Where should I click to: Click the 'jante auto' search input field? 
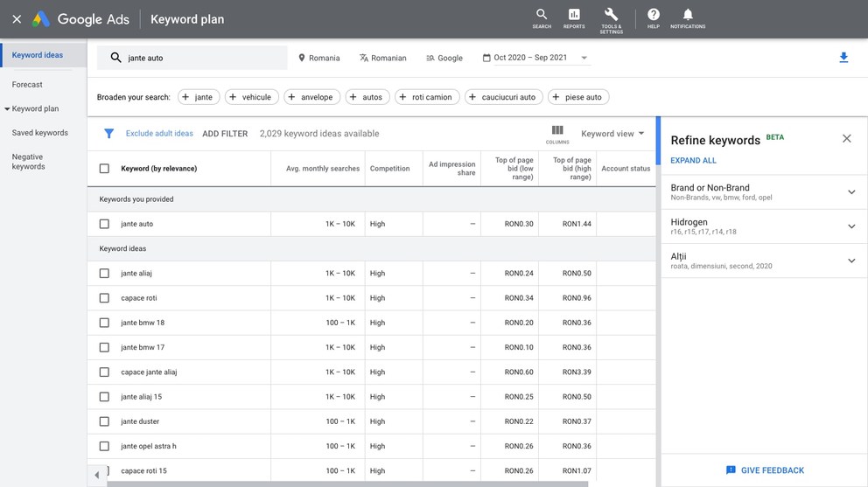[192, 58]
